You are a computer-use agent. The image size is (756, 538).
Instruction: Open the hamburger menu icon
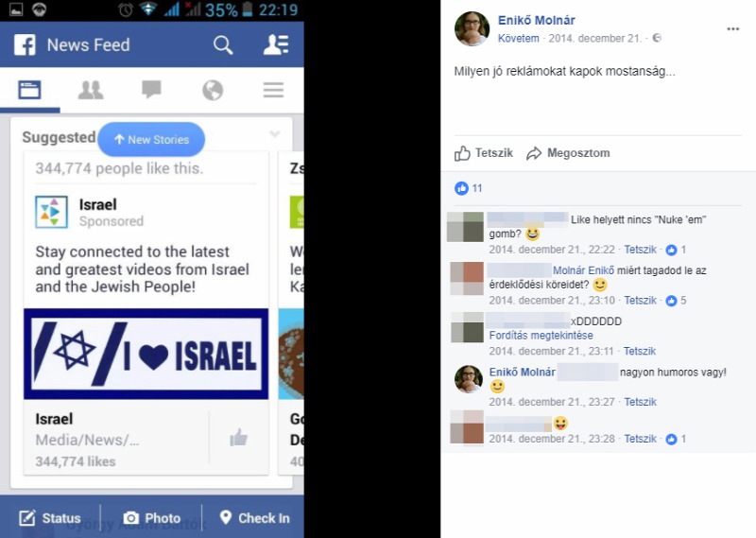pos(273,90)
